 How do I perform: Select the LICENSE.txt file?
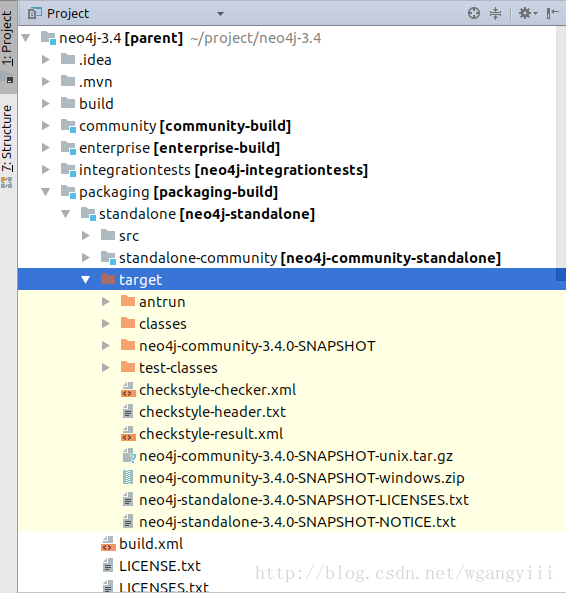160,566
